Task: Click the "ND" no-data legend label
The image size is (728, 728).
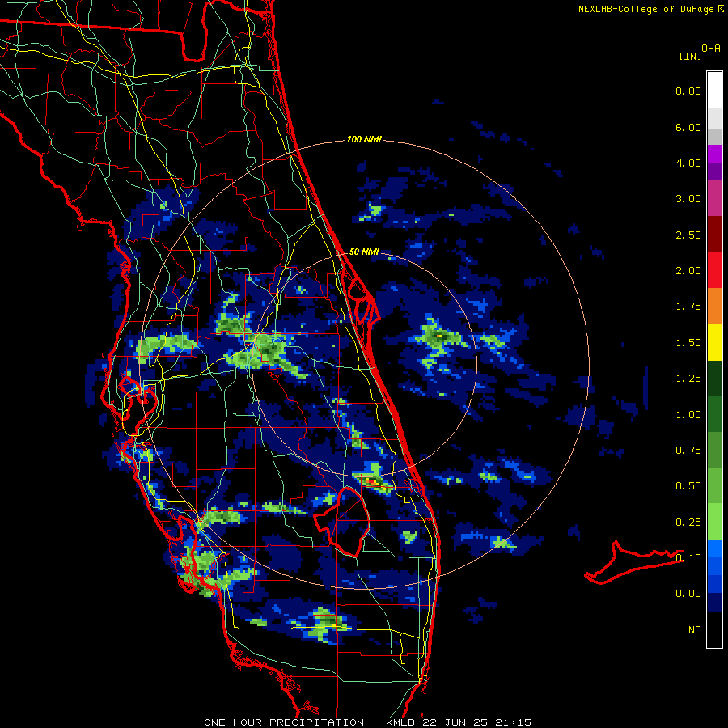Action: pyautogui.click(x=695, y=630)
